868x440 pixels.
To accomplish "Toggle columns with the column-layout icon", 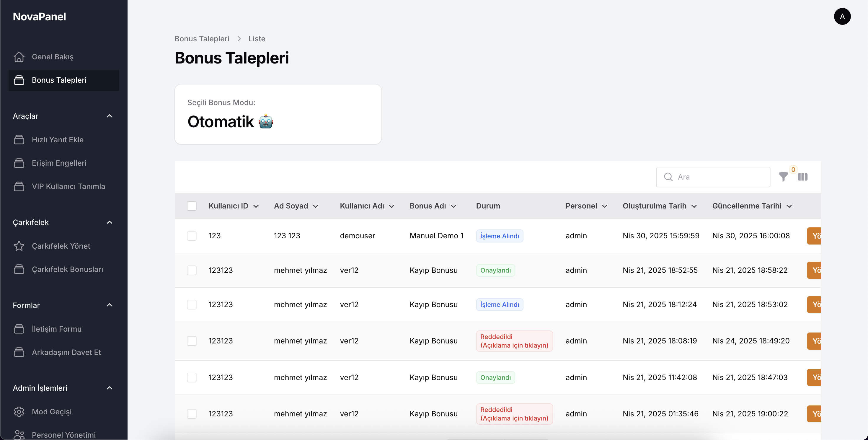I will click(803, 177).
